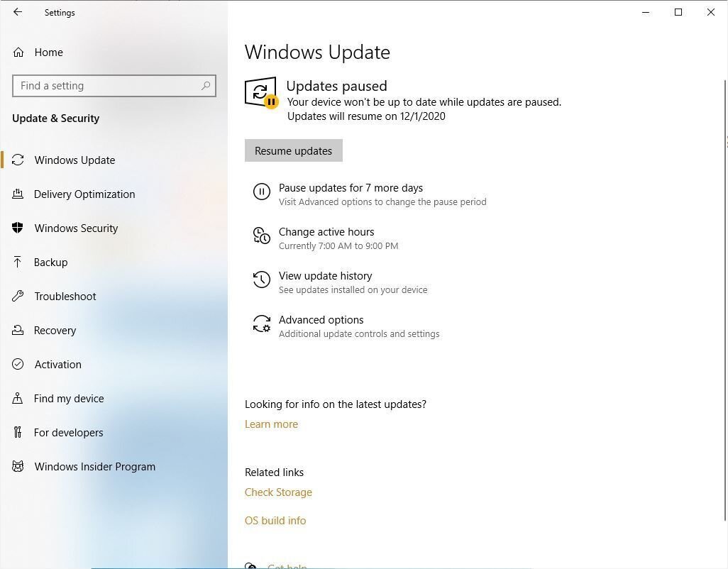Image resolution: width=728 pixels, height=569 pixels.
Task: Click the pause circle icon
Action: click(x=261, y=192)
